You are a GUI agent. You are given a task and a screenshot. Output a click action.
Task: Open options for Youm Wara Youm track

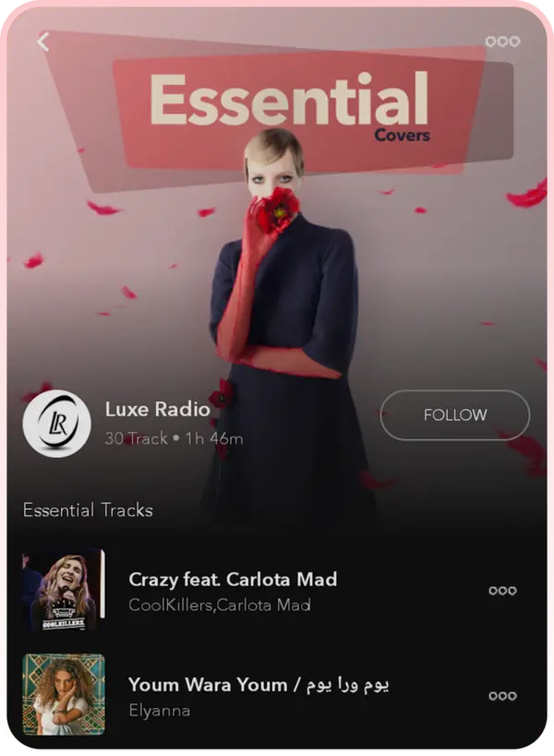502,696
